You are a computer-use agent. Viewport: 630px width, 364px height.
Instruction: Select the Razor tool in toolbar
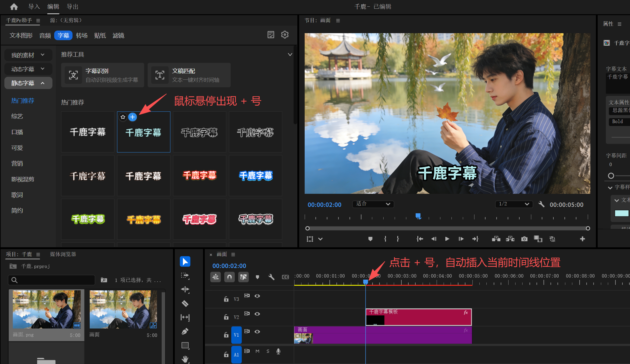pos(185,303)
